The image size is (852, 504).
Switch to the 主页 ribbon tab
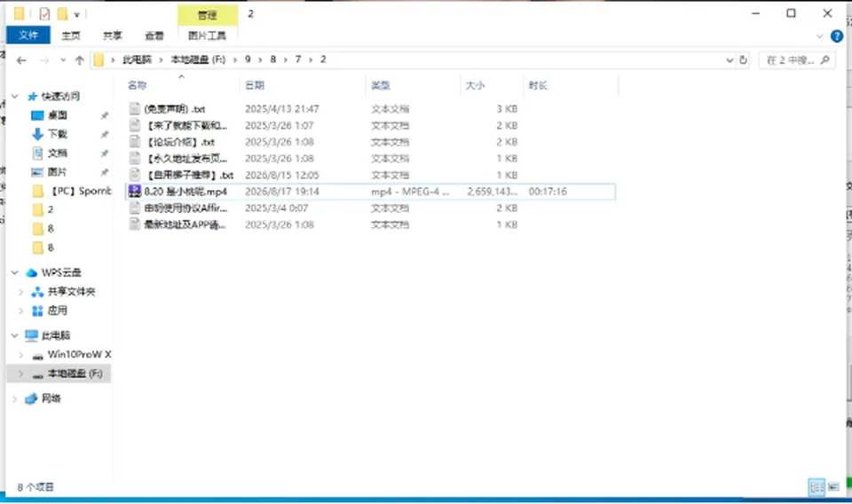coord(71,35)
